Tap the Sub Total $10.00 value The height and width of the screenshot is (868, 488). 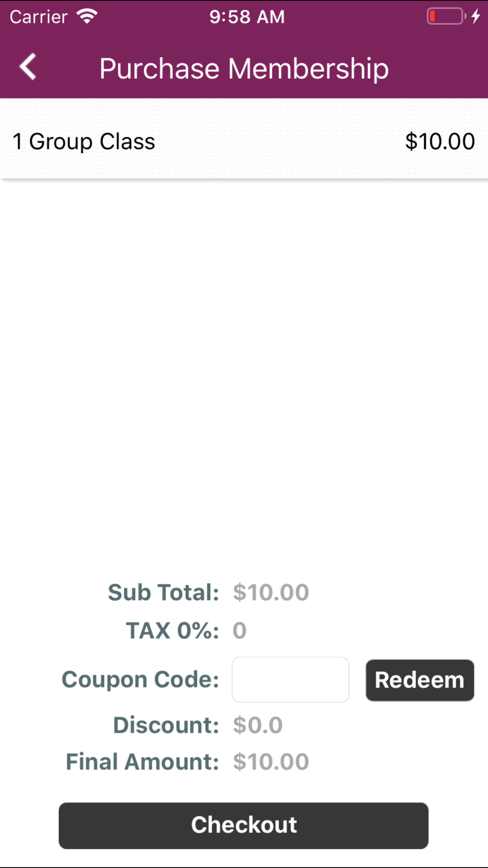[x=271, y=593]
